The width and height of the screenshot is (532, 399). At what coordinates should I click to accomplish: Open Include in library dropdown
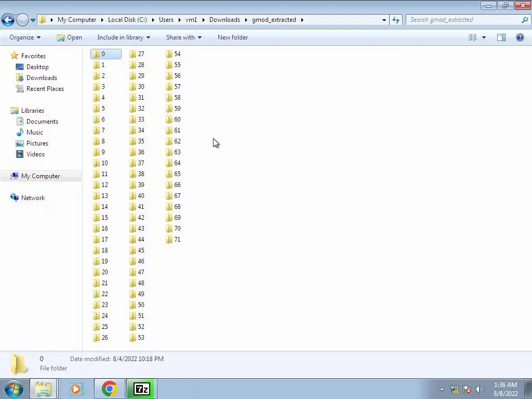[x=124, y=37]
